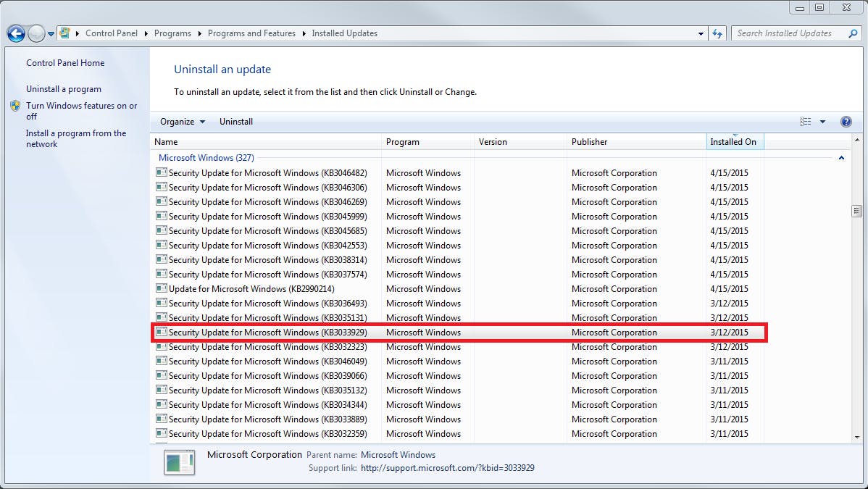
Task: Click the search magnifier icon
Action: [x=853, y=33]
